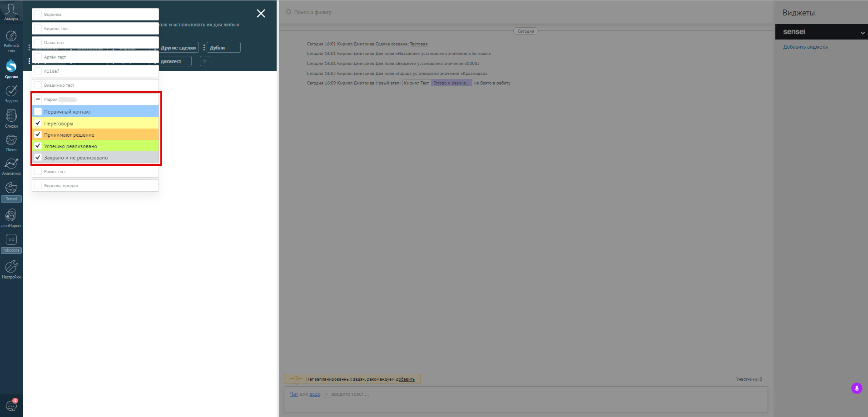
Task: Click the Чат link in message box
Action: [294, 394]
